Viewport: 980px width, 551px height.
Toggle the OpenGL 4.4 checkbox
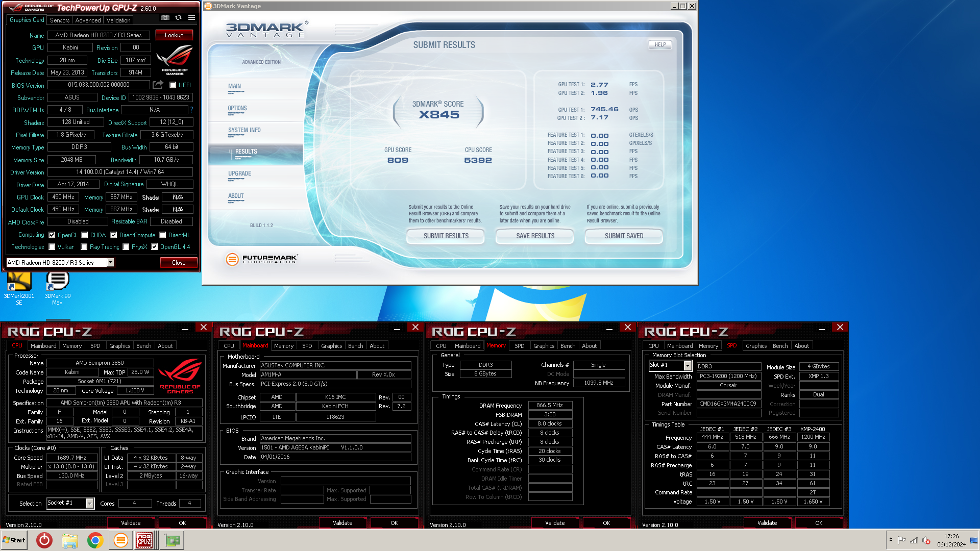point(155,247)
